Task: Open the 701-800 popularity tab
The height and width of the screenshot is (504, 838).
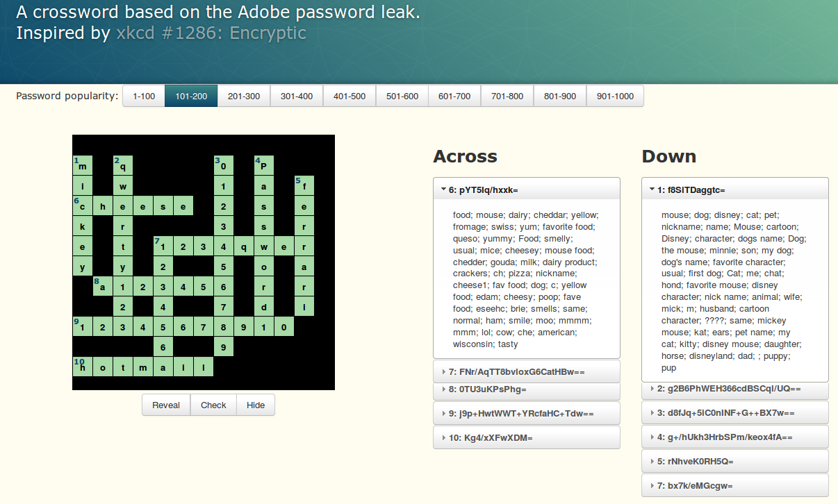Action: [x=507, y=96]
